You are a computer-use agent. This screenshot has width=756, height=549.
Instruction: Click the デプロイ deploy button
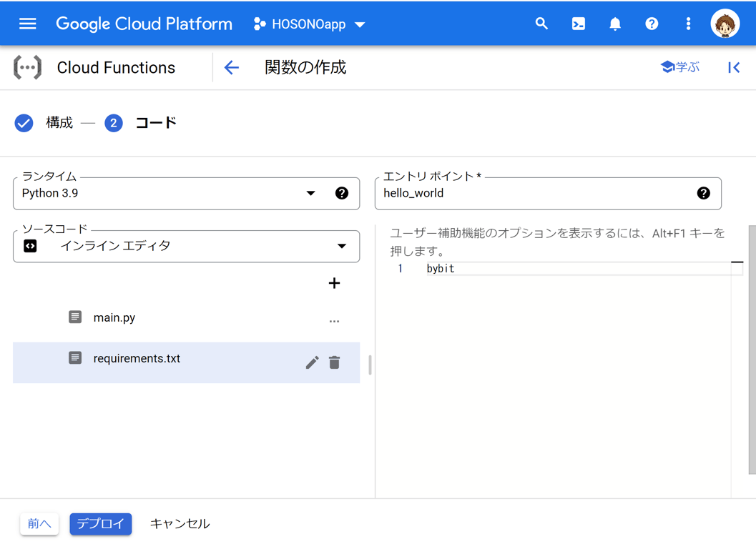point(101,524)
